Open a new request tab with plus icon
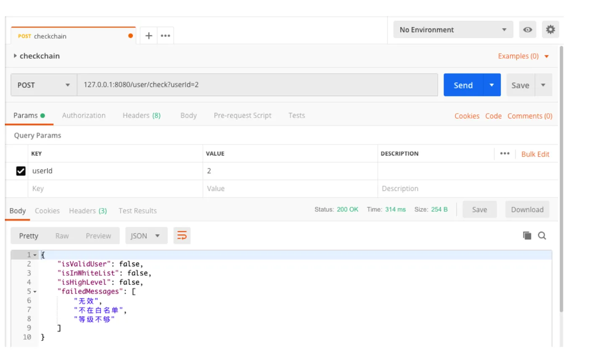This screenshot has width=589, height=364. [x=149, y=36]
